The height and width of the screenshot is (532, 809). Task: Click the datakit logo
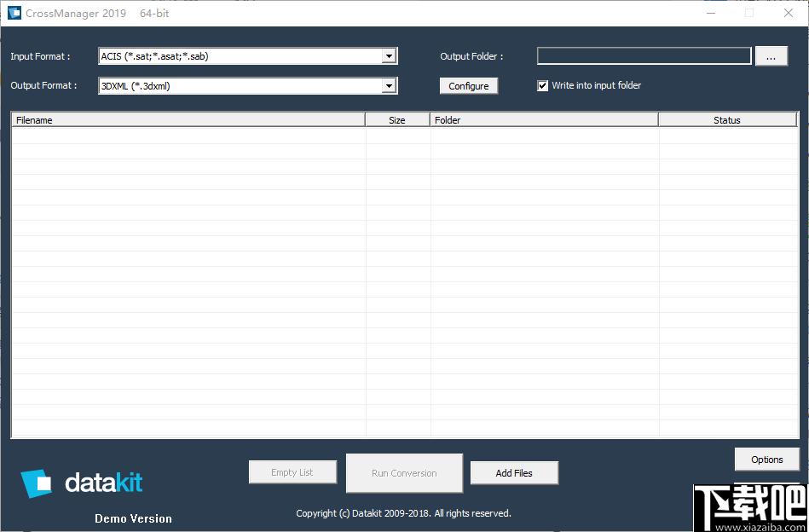pos(82,483)
